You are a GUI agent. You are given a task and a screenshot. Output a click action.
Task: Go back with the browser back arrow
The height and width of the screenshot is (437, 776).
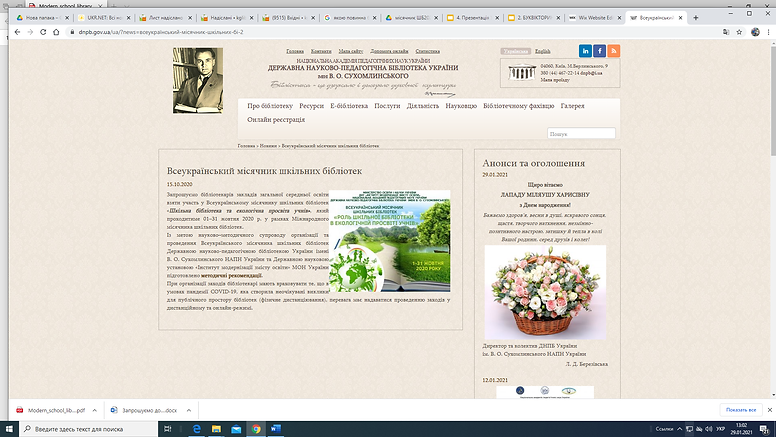17,32
